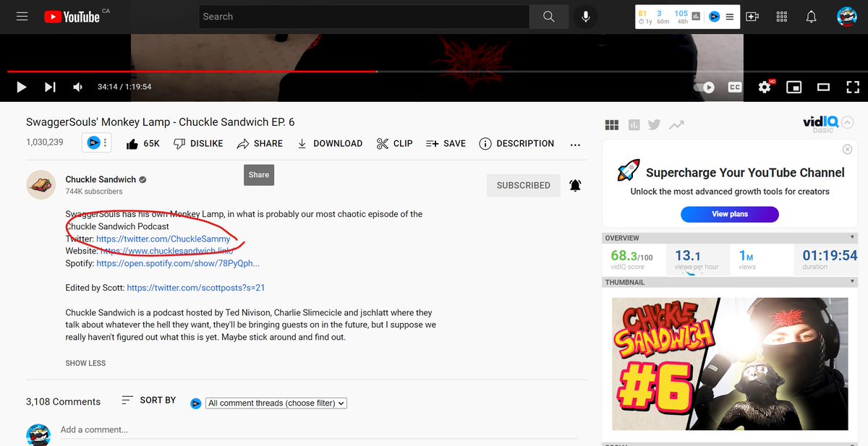
Task: Open the YouTube apps grid icon
Action: click(x=782, y=17)
